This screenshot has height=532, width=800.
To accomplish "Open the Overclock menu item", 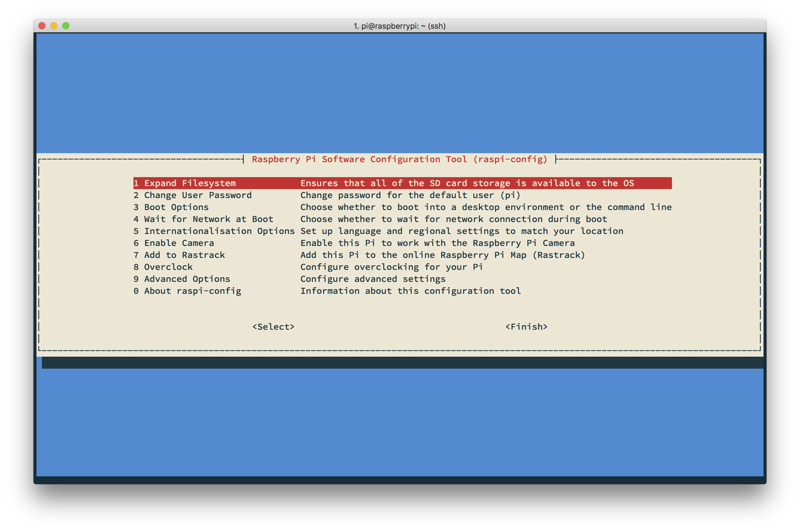I will [x=163, y=267].
